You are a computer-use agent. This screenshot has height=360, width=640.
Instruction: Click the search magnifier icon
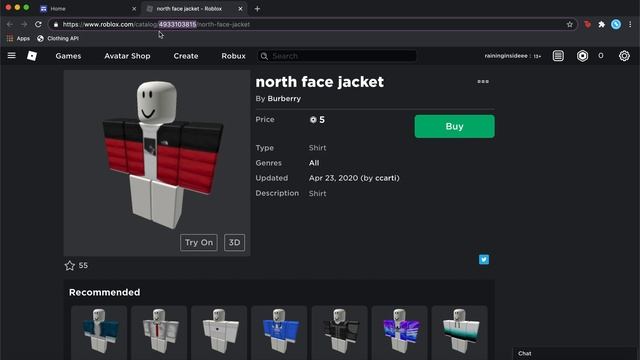click(264, 56)
